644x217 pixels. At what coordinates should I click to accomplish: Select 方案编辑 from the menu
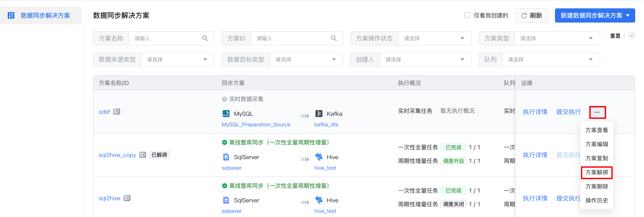point(597,144)
